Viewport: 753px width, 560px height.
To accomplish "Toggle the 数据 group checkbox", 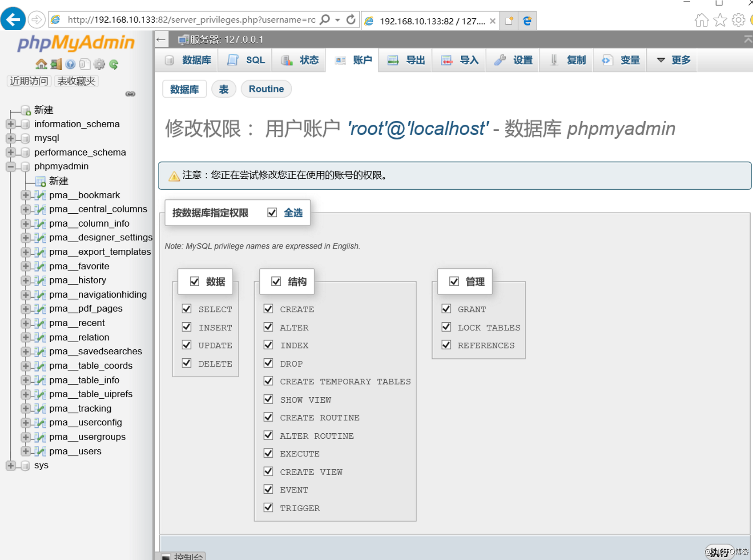I will tap(194, 281).
